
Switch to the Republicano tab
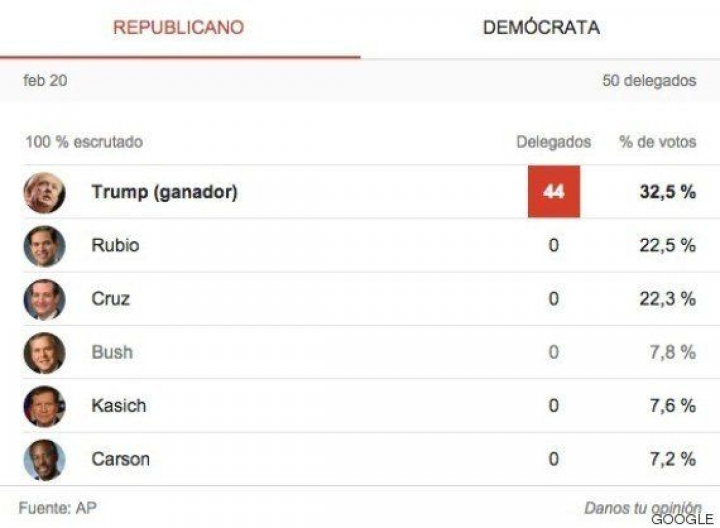(178, 28)
